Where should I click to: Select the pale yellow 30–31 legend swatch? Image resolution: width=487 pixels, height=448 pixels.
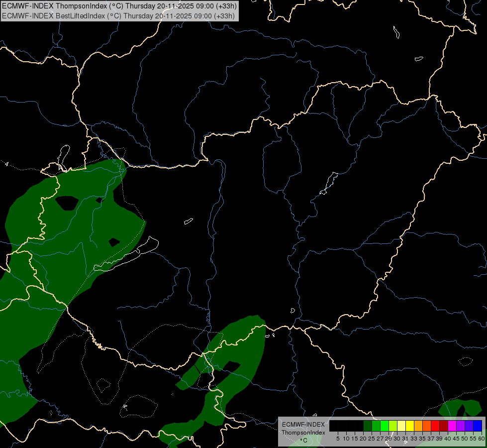tap(401, 426)
